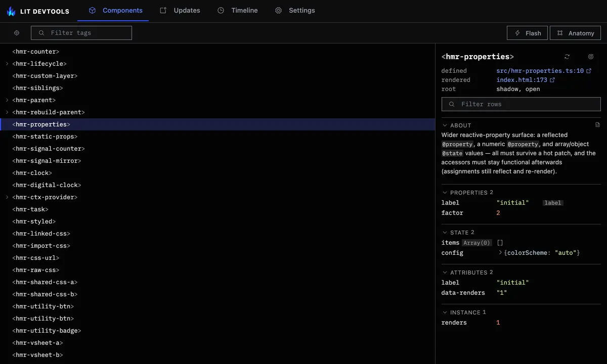This screenshot has width=607, height=364.
Task: Open the src/hmr-properties.ts:10 link
Action: click(540, 71)
